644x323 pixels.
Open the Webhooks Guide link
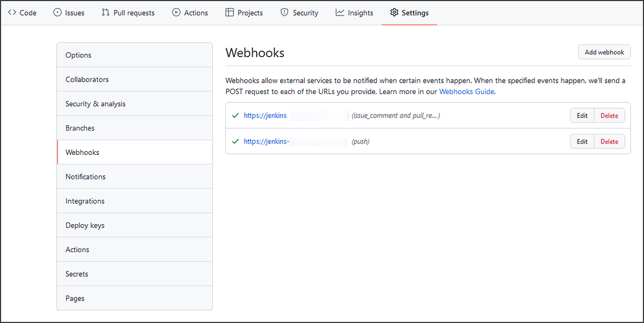466,91
